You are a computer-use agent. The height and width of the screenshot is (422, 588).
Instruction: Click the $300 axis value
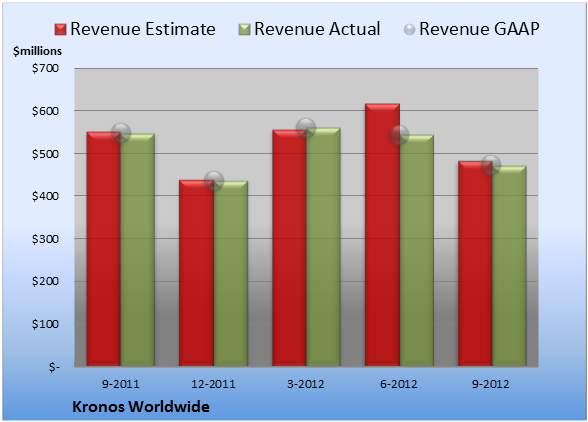pos(45,239)
